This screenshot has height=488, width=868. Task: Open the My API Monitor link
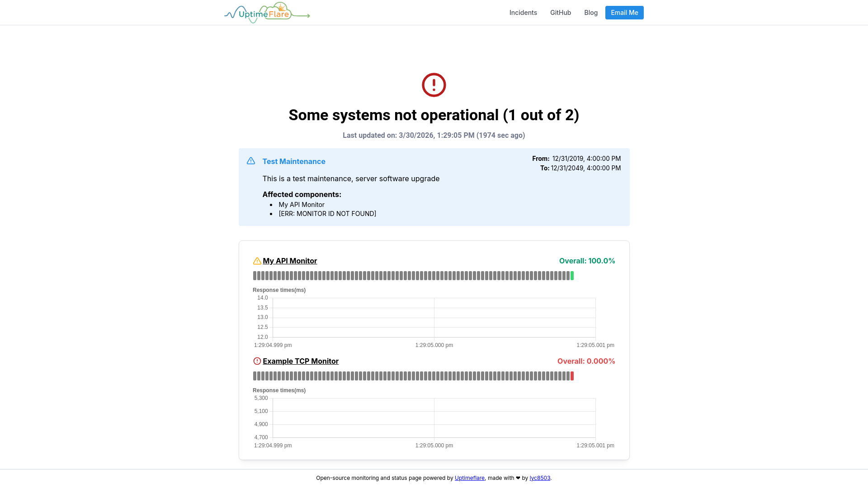tap(290, 261)
